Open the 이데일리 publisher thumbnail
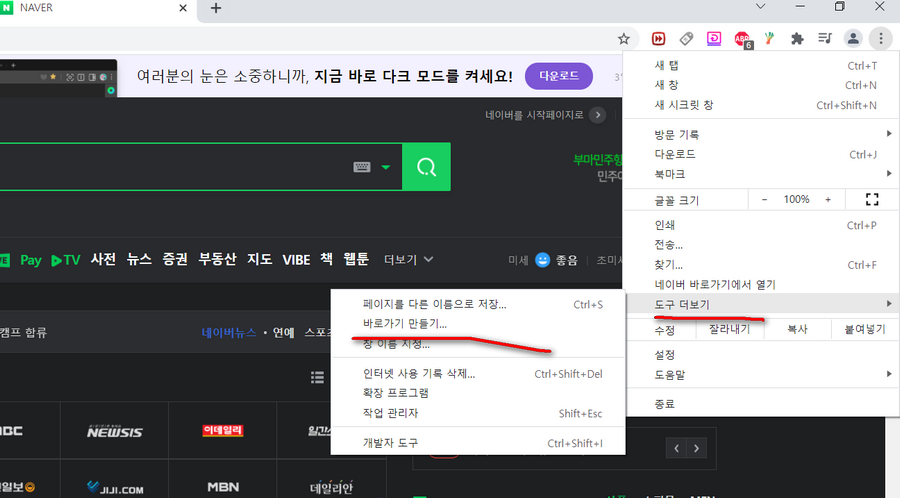 tap(223, 431)
